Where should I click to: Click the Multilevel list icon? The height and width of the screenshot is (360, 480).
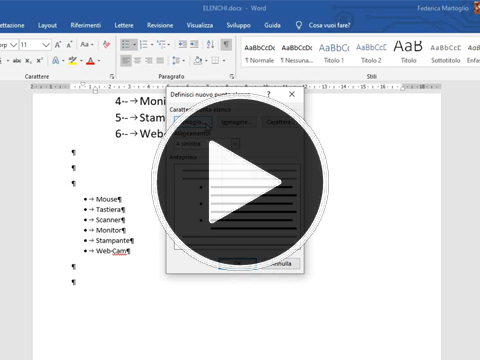click(161, 44)
